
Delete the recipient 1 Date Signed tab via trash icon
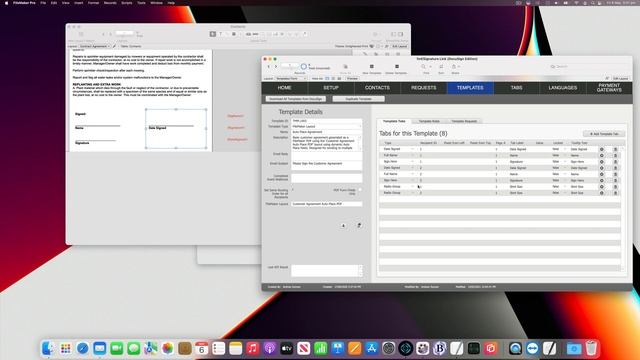coord(616,149)
